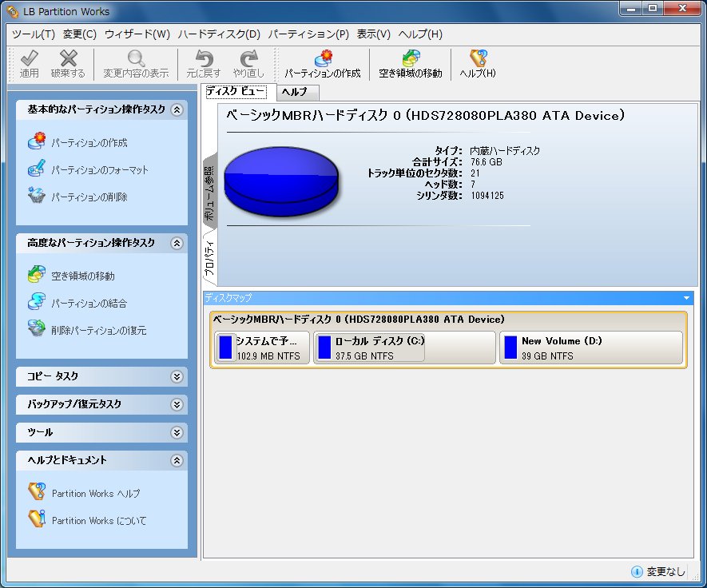
Task: Click the 削除パーティションの復元 sidebar icon
Action: pos(37,328)
